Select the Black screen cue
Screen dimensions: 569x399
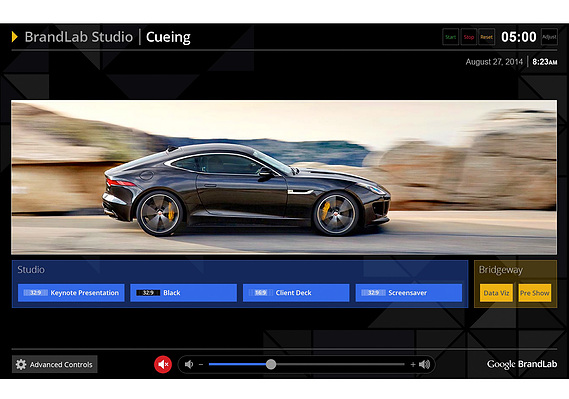tap(184, 293)
